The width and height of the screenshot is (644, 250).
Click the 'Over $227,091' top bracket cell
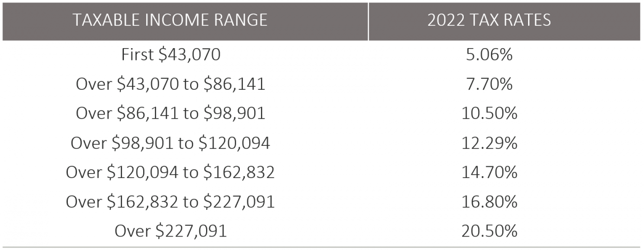pos(170,231)
